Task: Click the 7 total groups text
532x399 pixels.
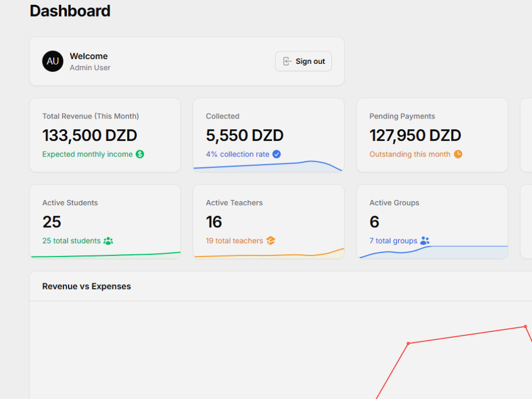Action: coord(393,240)
